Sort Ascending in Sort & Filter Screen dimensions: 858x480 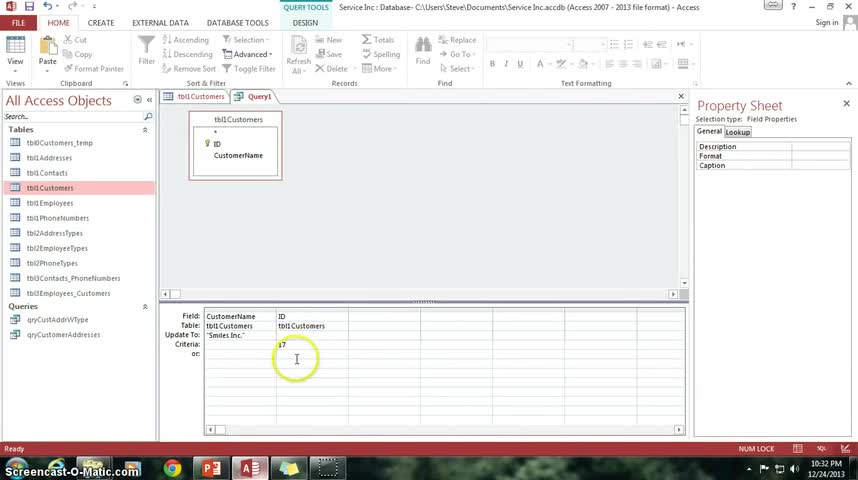pos(185,40)
